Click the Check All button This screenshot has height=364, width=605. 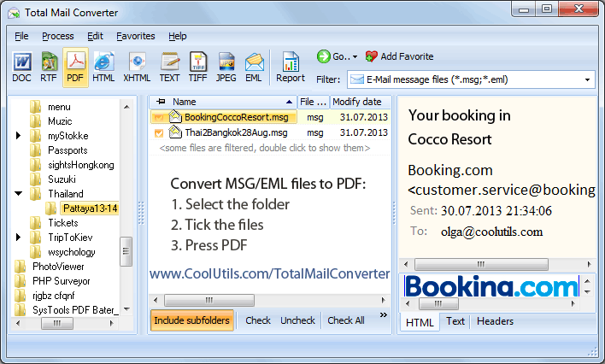346,320
